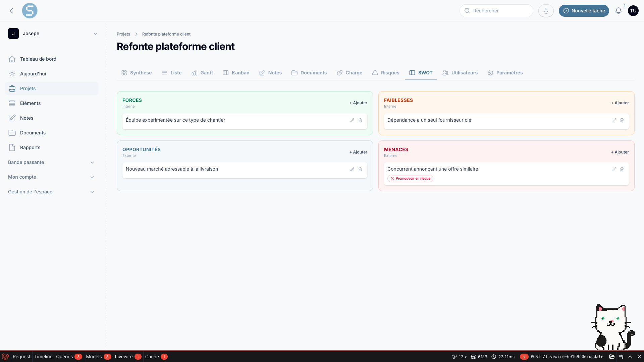Expand the Mon compte section

(x=52, y=177)
